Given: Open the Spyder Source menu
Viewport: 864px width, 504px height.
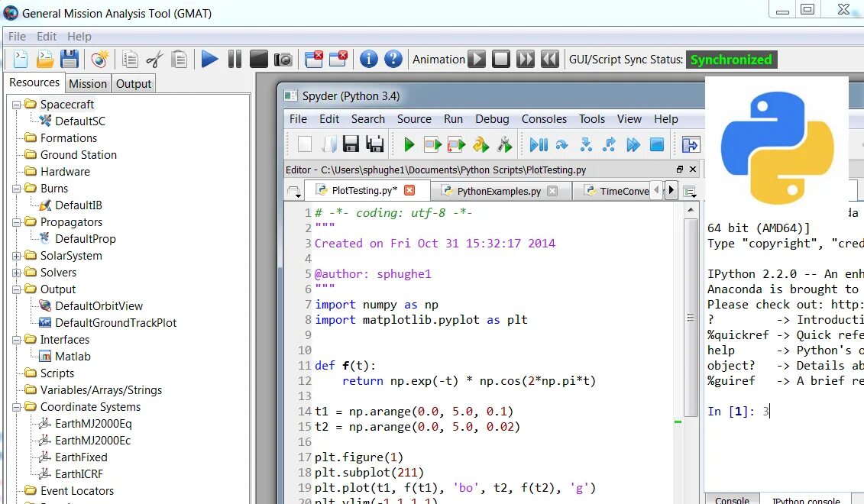Looking at the screenshot, I should 414,119.
